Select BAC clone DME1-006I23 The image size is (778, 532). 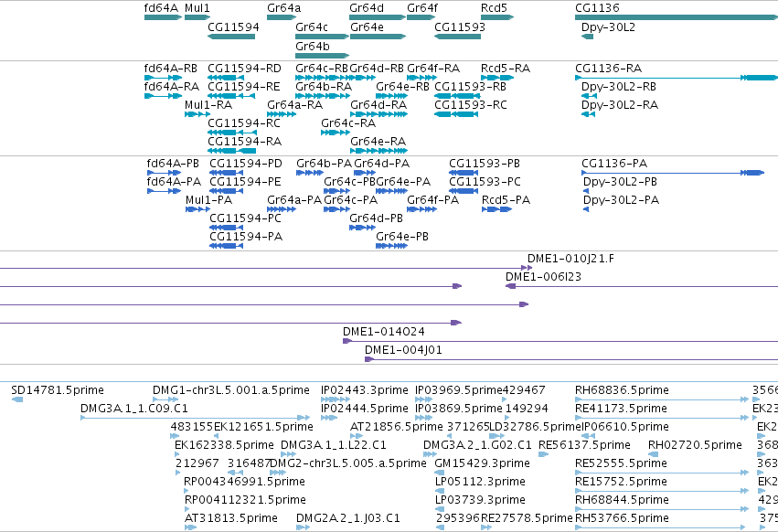[642, 286]
